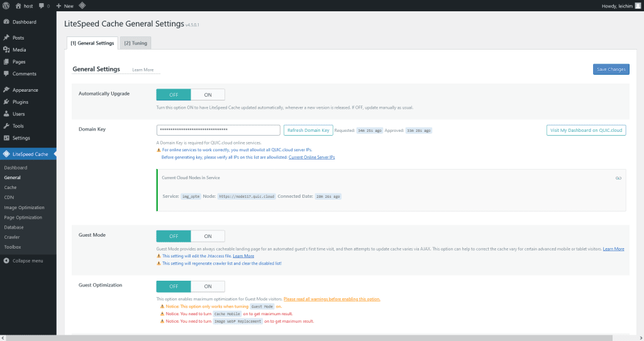Open the WordPress logo menu
Viewport: 644px width, 341px height.
click(6, 6)
